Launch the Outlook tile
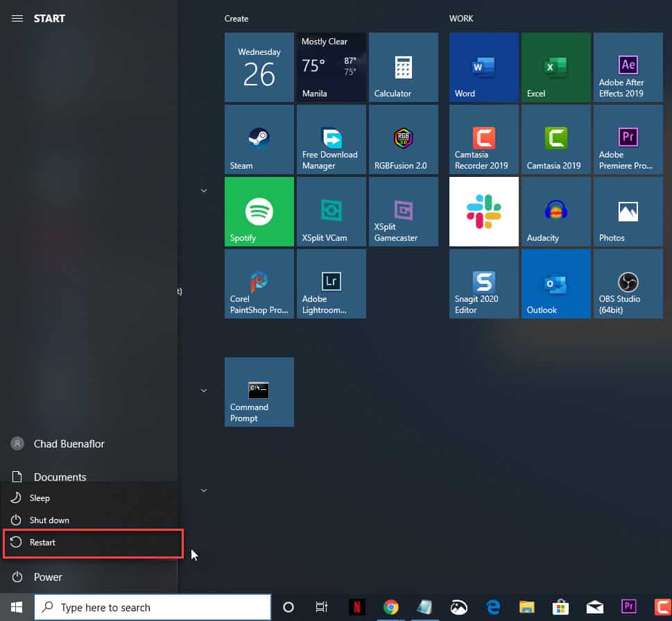This screenshot has width=672, height=621. 556,284
